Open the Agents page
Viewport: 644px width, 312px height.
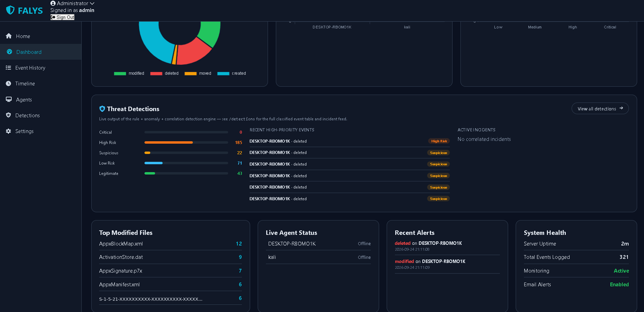[x=40, y=99]
